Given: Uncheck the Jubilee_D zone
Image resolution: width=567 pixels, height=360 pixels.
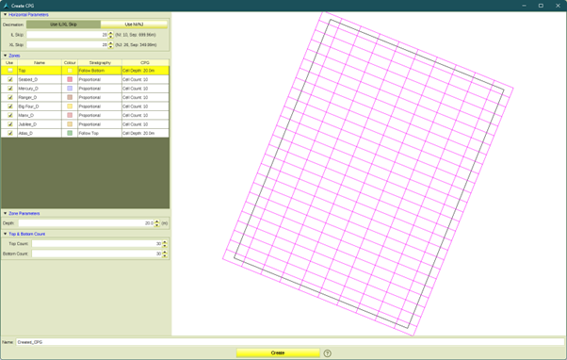Looking at the screenshot, I should coord(10,124).
